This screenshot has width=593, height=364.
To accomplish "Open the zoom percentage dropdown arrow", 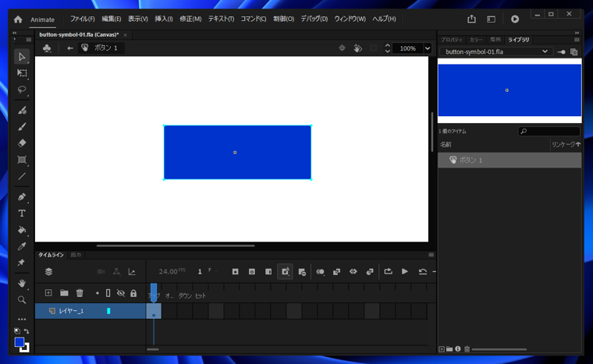I will pos(428,48).
